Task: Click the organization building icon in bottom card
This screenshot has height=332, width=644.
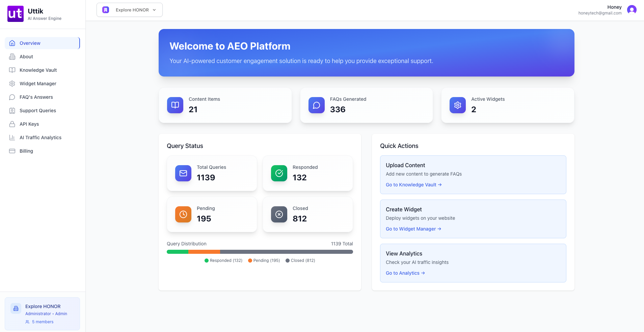Action: tap(16, 308)
